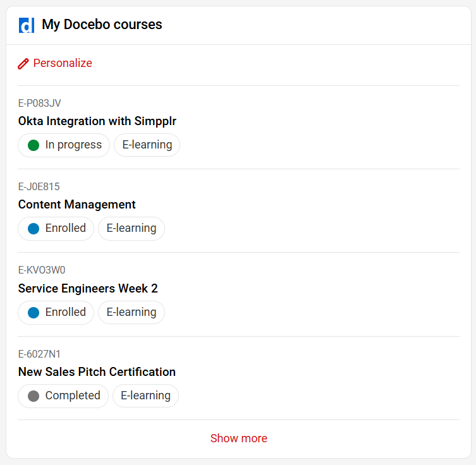Click blue dot for Service Engineers Week 2
Image resolution: width=476 pixels, height=465 pixels.
(x=34, y=312)
